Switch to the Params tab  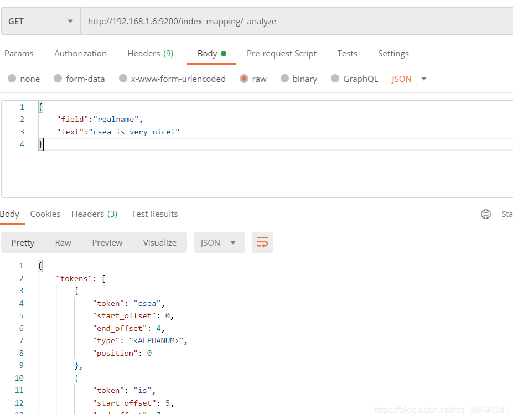tap(19, 54)
